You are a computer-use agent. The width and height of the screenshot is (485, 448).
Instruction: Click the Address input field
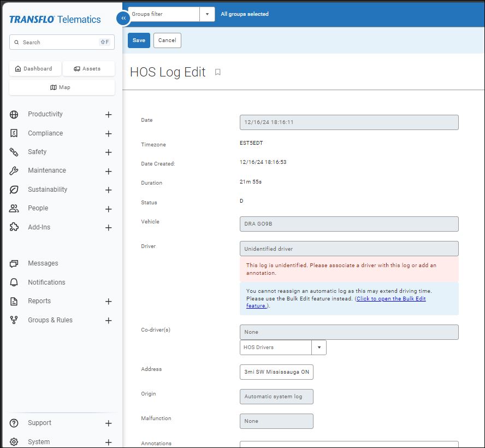tap(276, 372)
